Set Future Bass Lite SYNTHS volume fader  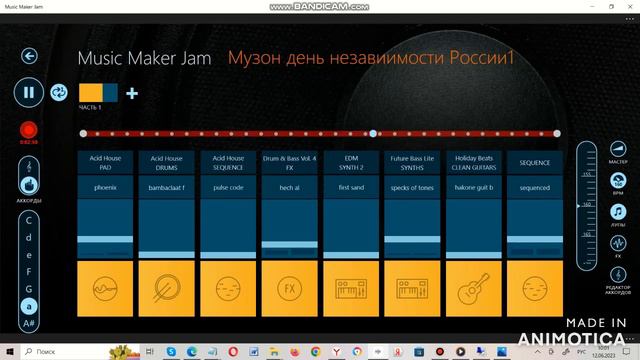pyautogui.click(x=412, y=239)
